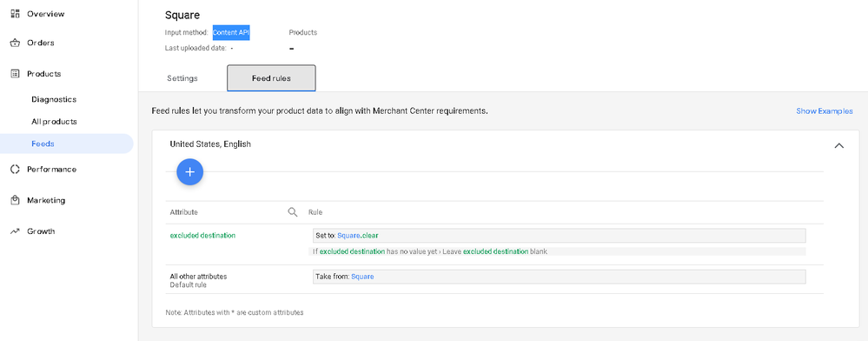Screen dimensions: 868x341
Task: Click the Orders basket icon
Action: coord(15,43)
